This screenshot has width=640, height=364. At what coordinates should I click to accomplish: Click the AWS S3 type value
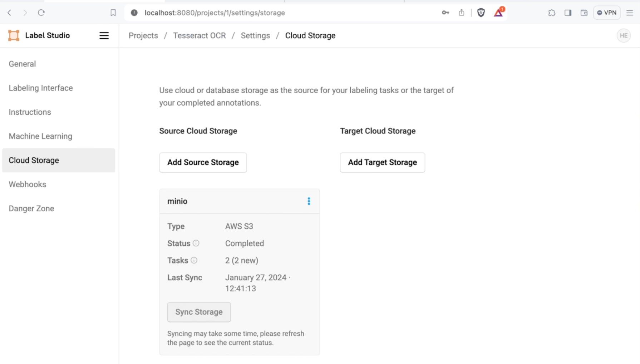pyautogui.click(x=239, y=226)
